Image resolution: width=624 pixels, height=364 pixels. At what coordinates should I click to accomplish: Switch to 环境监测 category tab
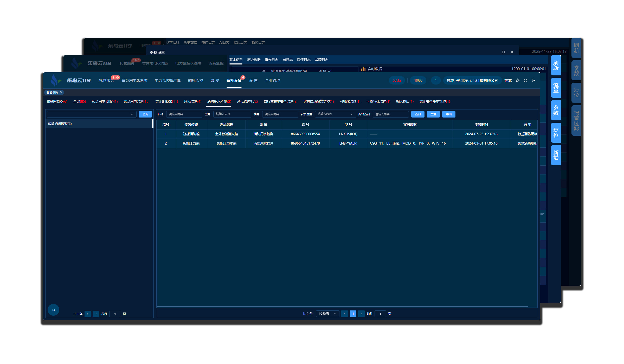[x=192, y=101]
